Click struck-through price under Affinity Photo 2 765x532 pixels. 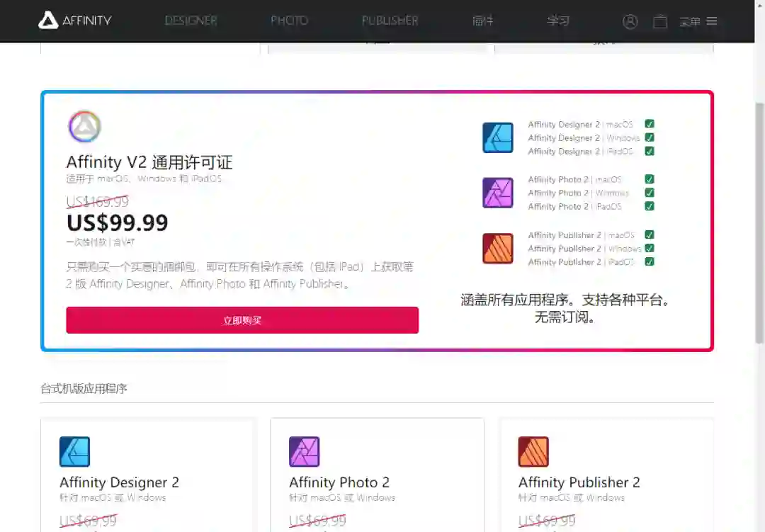(x=317, y=521)
